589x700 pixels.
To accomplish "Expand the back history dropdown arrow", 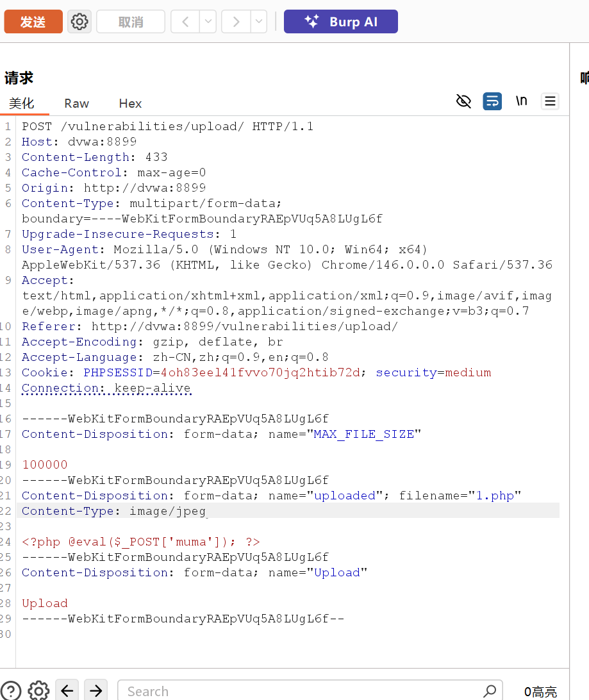I will pyautogui.click(x=208, y=21).
